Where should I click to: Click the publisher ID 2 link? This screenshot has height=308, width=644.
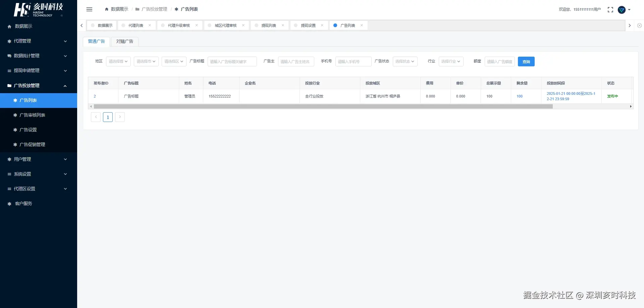[x=95, y=96]
